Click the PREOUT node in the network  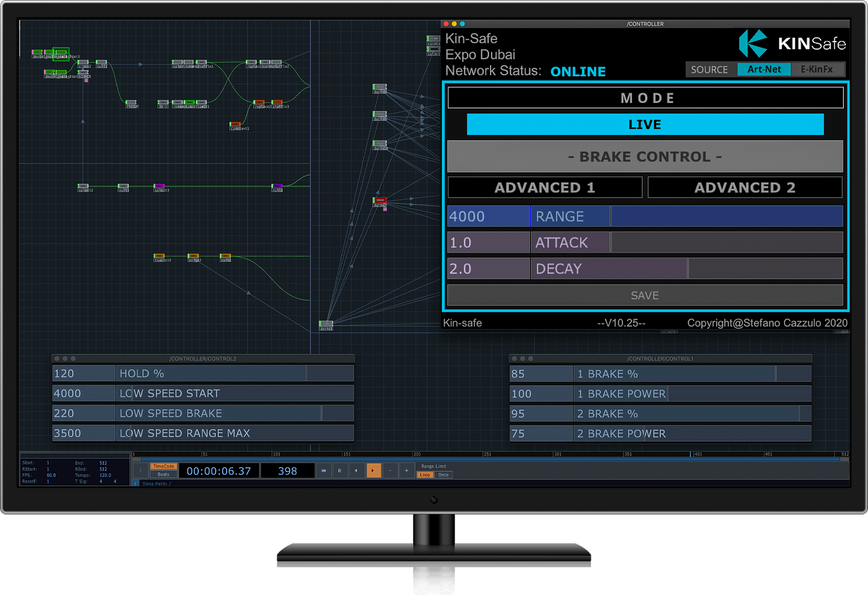pos(131,103)
